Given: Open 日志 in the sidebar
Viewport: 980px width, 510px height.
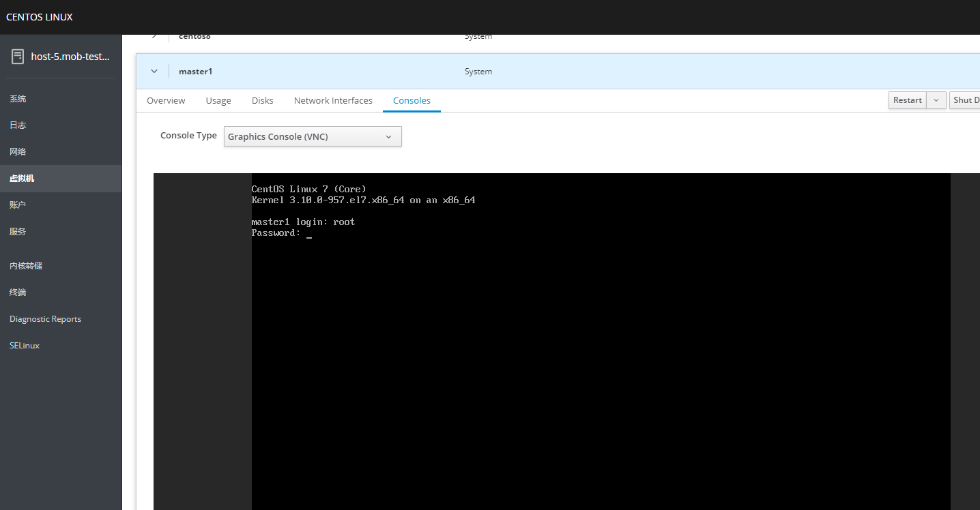Looking at the screenshot, I should [x=18, y=125].
